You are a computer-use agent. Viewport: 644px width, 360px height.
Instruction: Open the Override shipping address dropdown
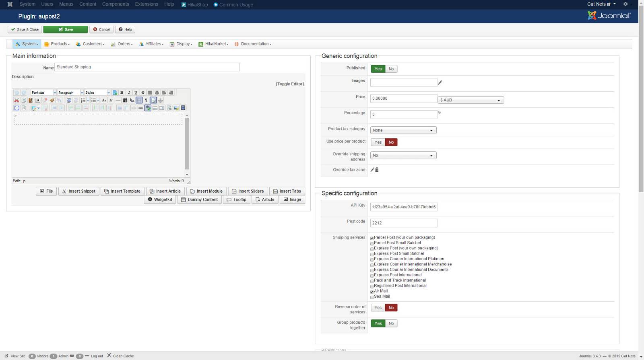coord(403,155)
